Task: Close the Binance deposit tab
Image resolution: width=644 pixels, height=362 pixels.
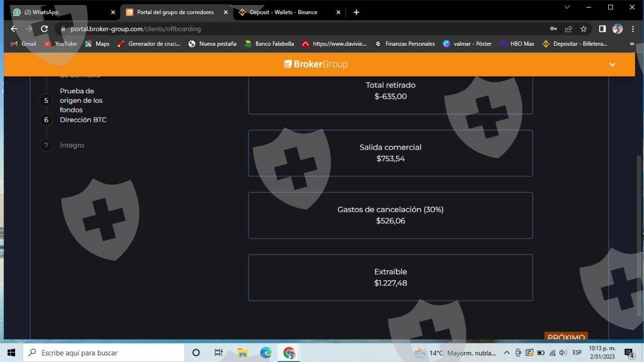Action: point(338,12)
